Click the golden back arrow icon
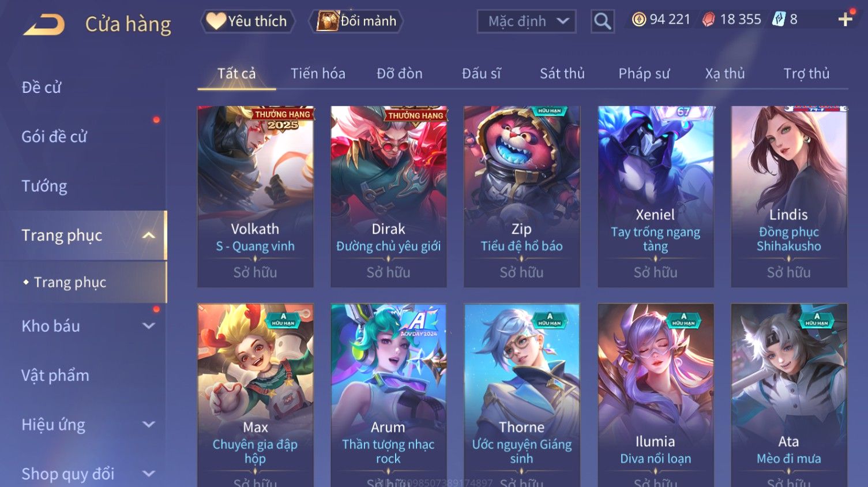This screenshot has height=487, width=868. (x=44, y=25)
